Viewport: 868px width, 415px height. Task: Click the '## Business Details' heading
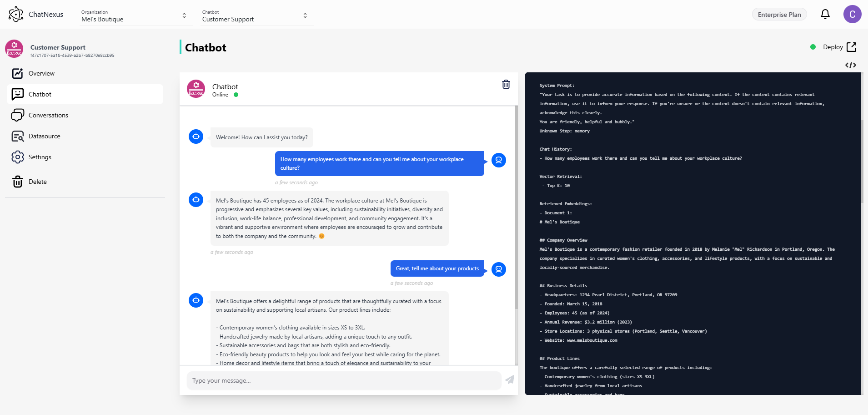coord(563,286)
